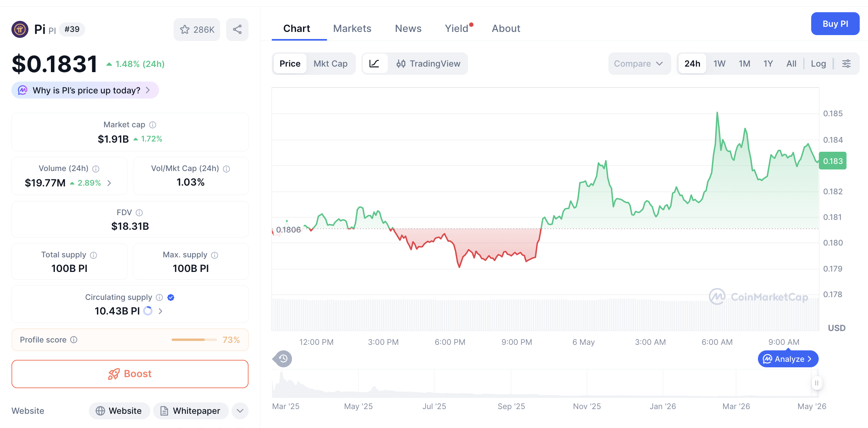Screen dimensions: 868x428
Task: Click the Circulating supply info icon
Action: coord(159,298)
